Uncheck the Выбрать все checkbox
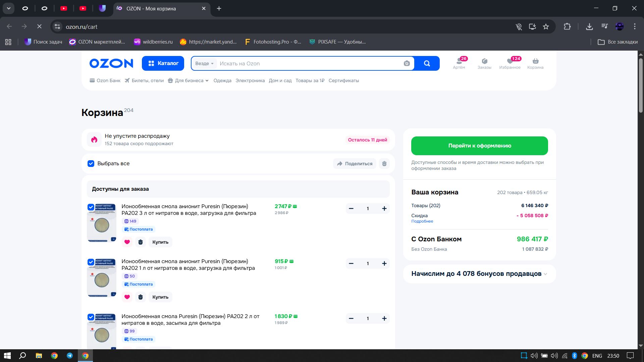 pos(91,164)
